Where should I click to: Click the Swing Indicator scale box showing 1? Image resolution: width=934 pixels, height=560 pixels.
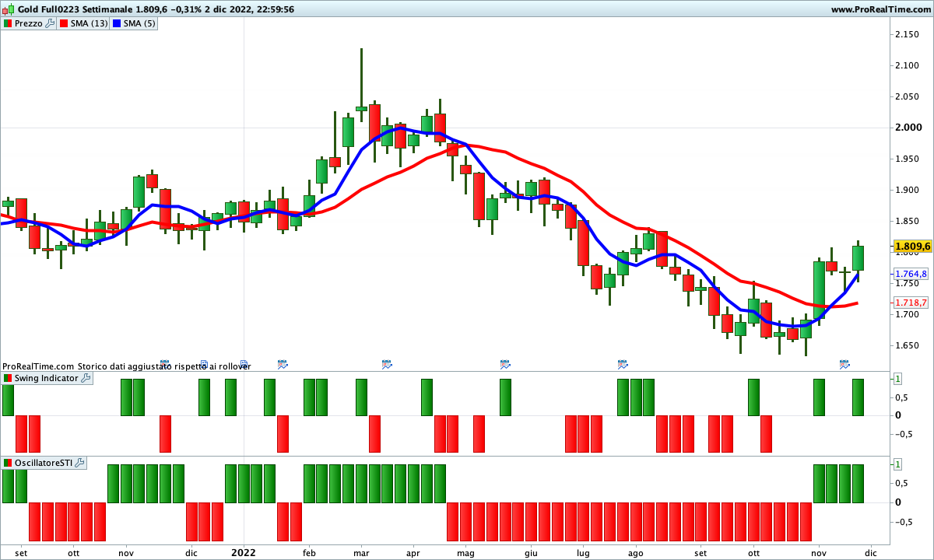click(x=897, y=379)
